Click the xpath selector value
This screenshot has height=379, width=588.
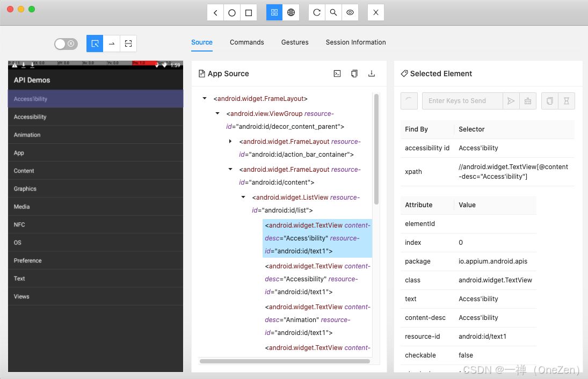click(513, 172)
